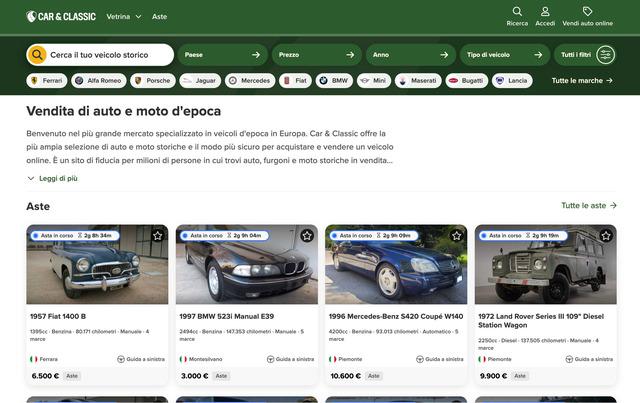Favorite the 1957 Fiat 1400 B listing
Viewport: 640px width, 403px height.
pos(157,236)
